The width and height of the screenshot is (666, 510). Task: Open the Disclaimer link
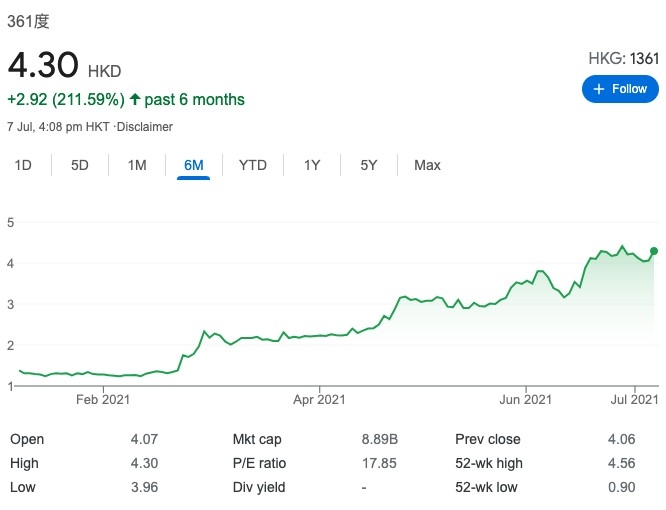(145, 127)
